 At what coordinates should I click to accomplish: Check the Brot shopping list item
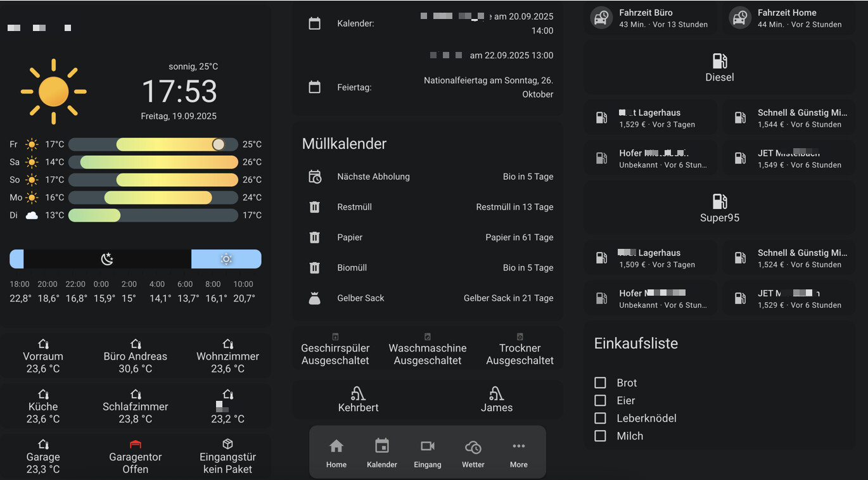(600, 382)
